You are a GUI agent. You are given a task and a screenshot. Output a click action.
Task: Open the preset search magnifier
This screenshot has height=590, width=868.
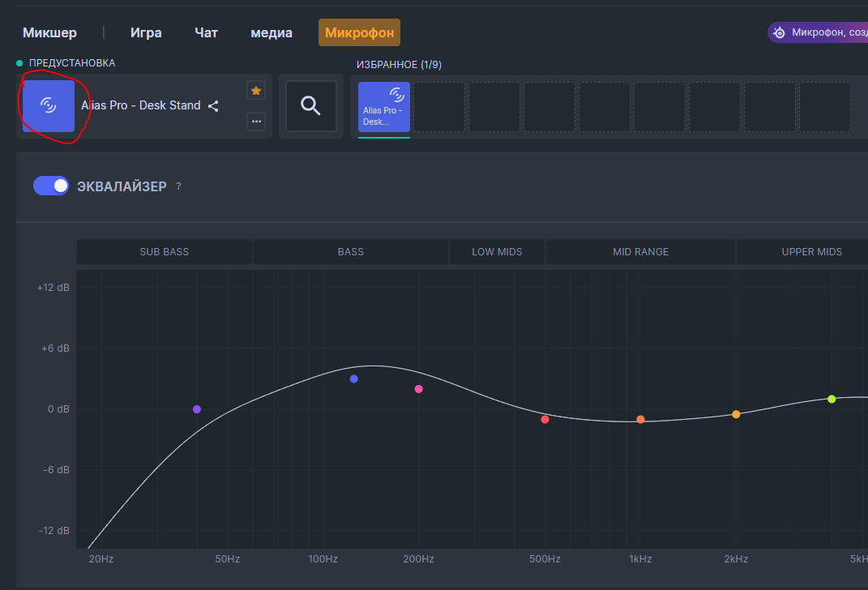(310, 105)
